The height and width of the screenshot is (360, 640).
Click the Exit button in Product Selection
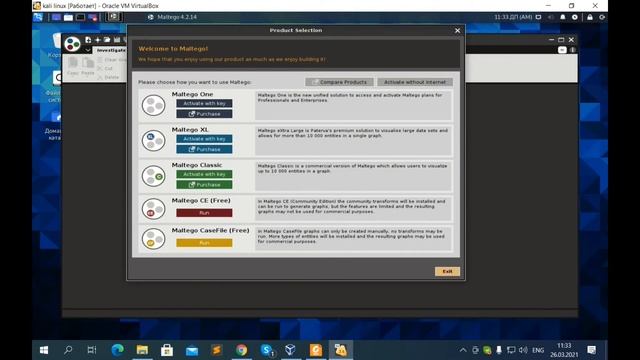(447, 271)
